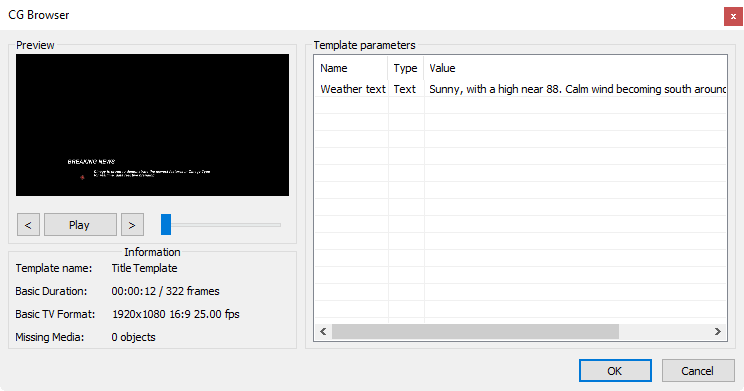Click the Name column header

351,68
